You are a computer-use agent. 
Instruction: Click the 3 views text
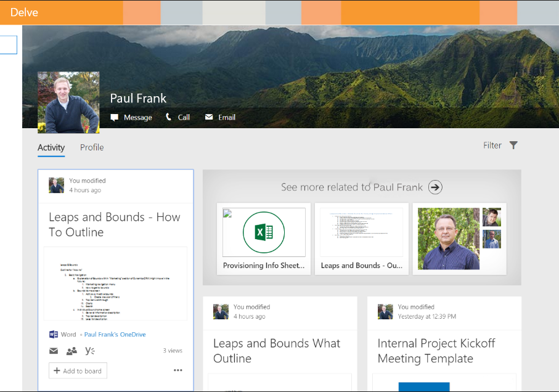coord(173,351)
